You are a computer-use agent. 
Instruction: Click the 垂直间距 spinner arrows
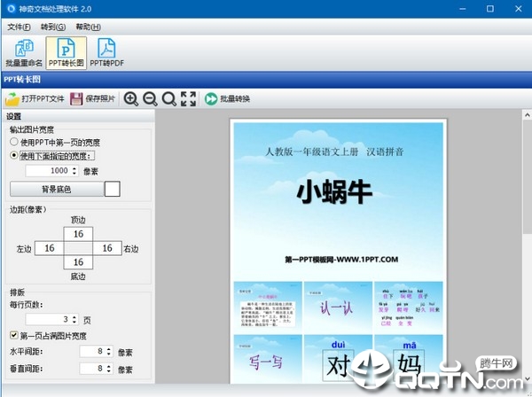tap(108, 368)
